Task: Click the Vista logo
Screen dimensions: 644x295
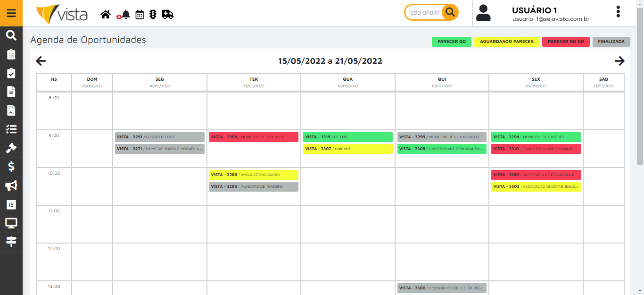Action: click(x=62, y=14)
